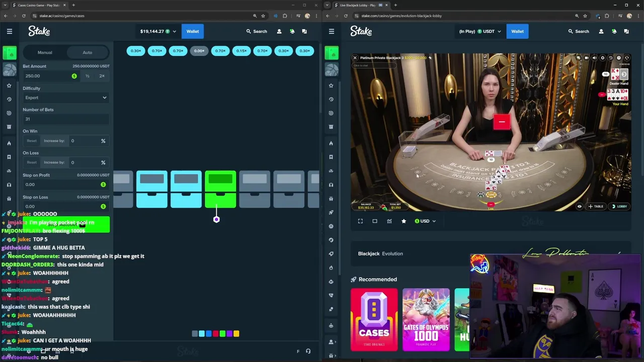Open Favourites star in Cases window sidebar

click(x=9, y=85)
